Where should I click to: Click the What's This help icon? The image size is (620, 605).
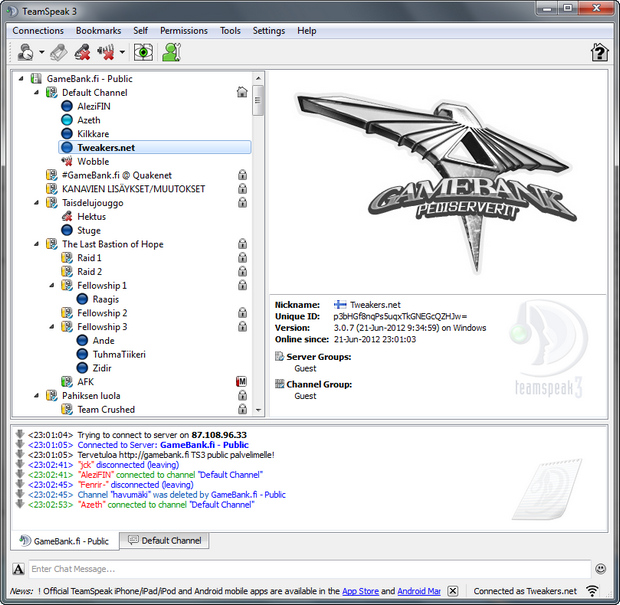click(599, 52)
